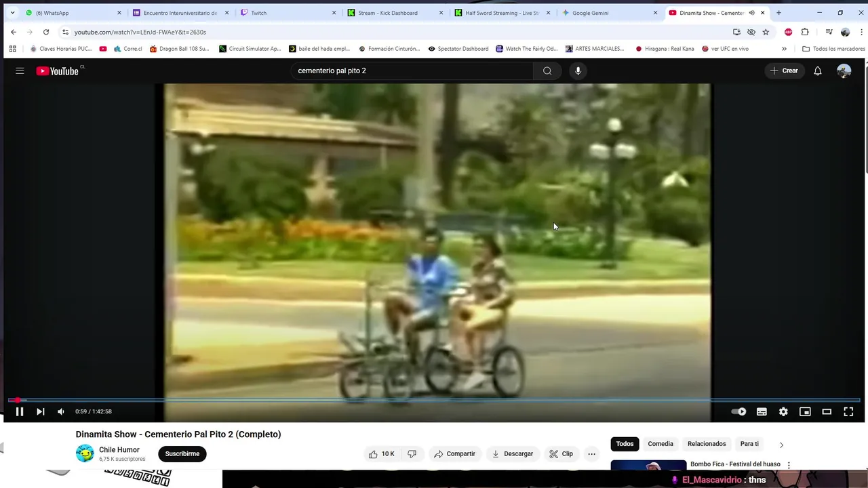
Task: Select the Comedia filter chip
Action: tap(660, 444)
